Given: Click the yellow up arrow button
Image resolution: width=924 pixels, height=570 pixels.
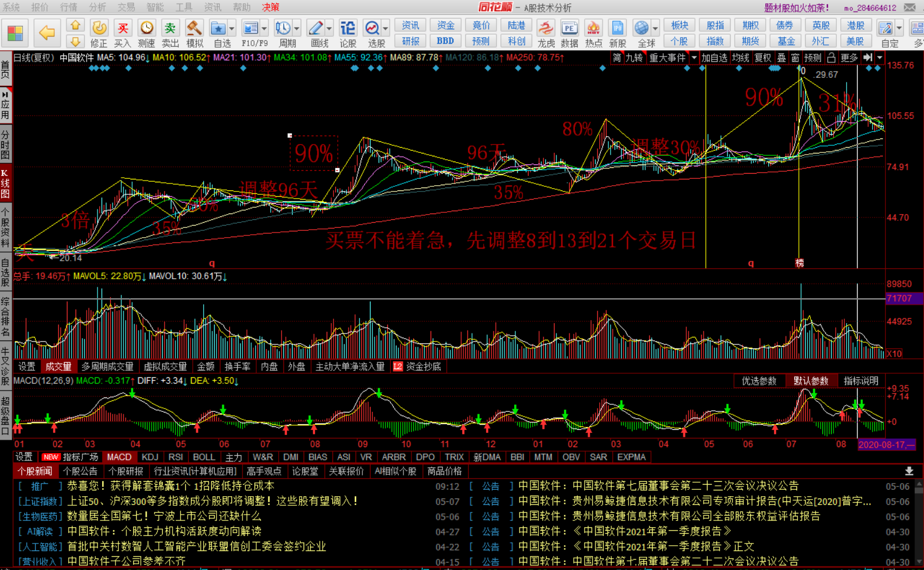Looking at the screenshot, I should [76, 25].
